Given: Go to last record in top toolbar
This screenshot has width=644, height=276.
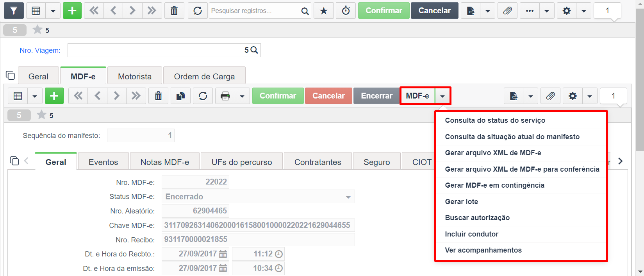Looking at the screenshot, I should coord(152,11).
